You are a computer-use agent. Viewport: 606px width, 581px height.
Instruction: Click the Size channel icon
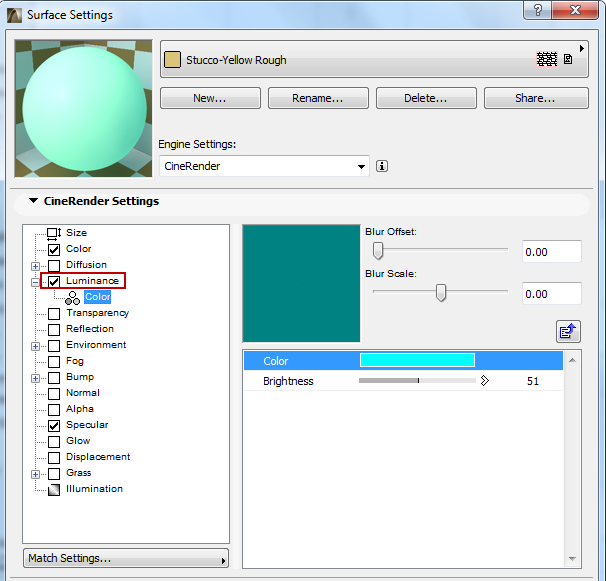point(54,233)
